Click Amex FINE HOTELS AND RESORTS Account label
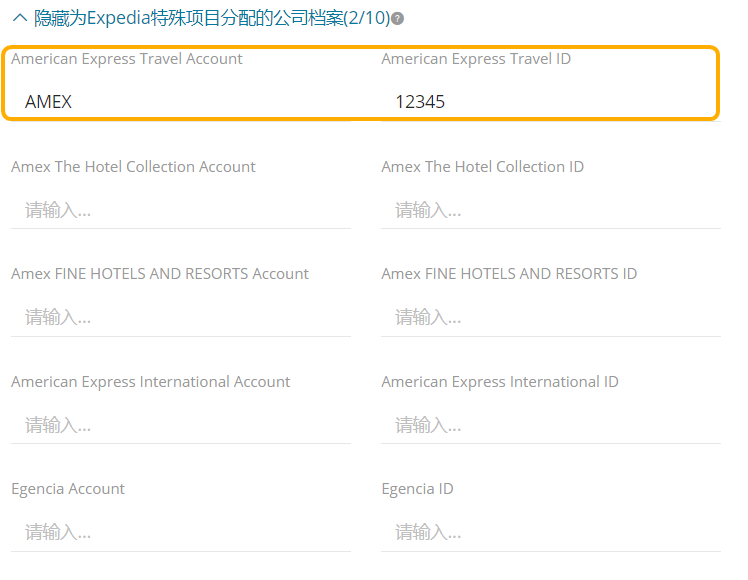This screenshot has height=580, width=748. coord(160,274)
